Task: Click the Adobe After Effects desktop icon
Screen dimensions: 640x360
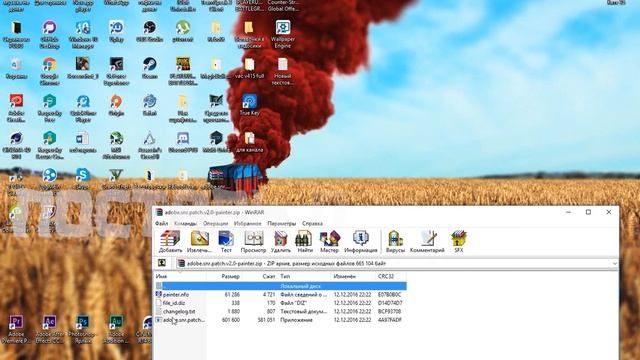Action: [x=49, y=329]
